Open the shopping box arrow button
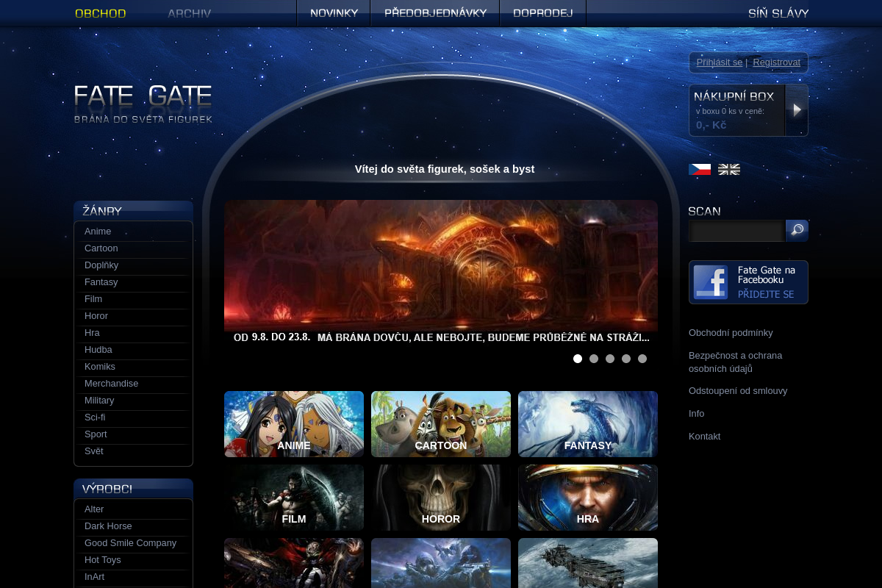882x588 pixels. [797, 110]
